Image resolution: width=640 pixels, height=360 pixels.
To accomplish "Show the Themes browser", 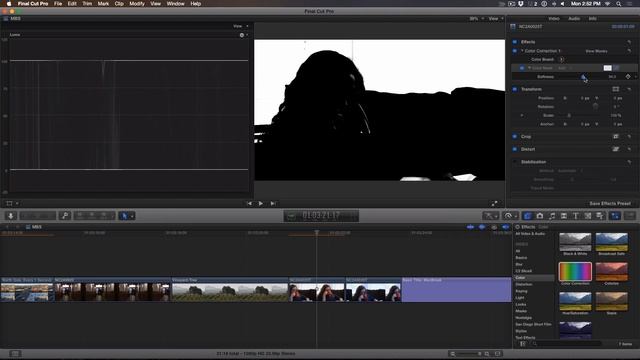I will click(600, 216).
